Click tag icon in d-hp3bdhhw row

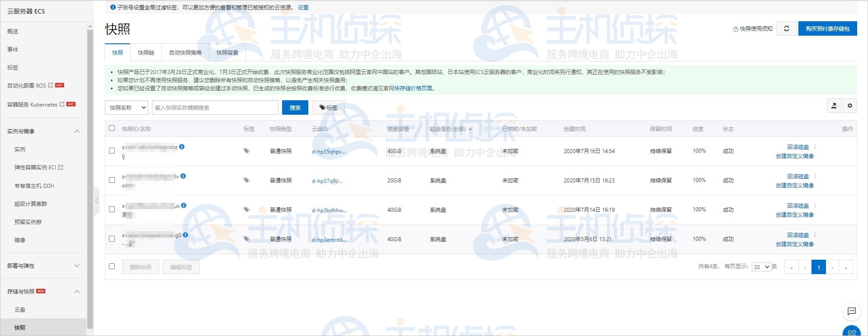click(246, 210)
